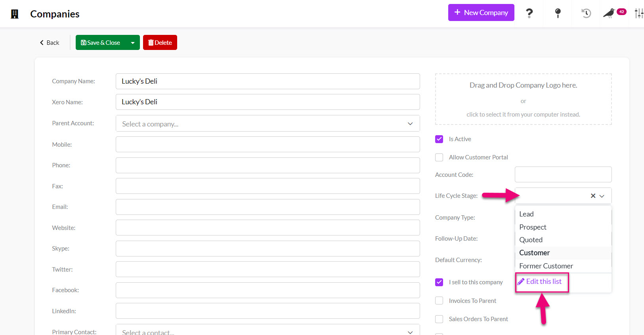Image resolution: width=644 pixels, height=335 pixels.
Task: Click the company logo upload area
Action: pyautogui.click(x=524, y=99)
